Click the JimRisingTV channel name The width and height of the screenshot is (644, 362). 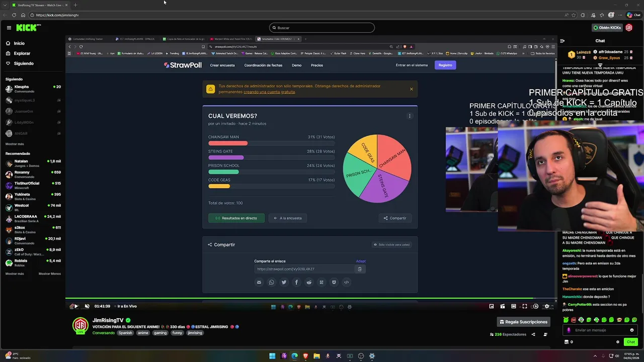(108, 320)
